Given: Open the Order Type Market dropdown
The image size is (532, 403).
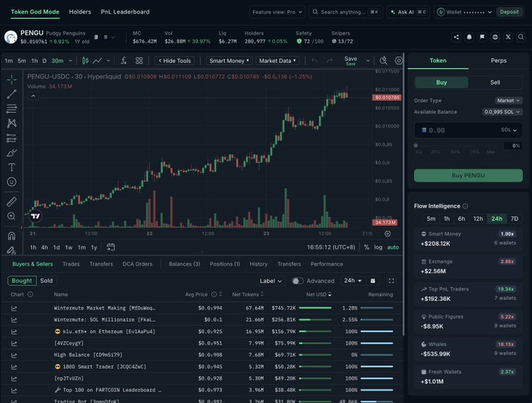Looking at the screenshot, I should click(x=508, y=100).
